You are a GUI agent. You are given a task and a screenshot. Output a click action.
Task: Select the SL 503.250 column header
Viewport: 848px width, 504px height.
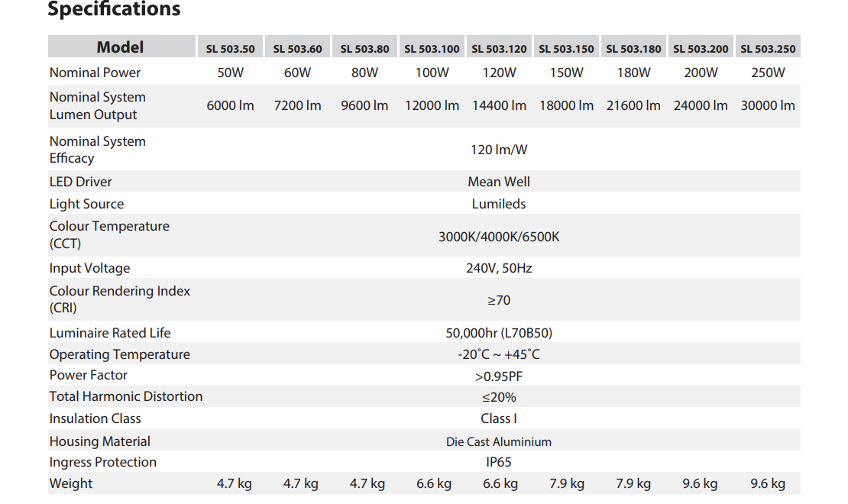tap(768, 49)
